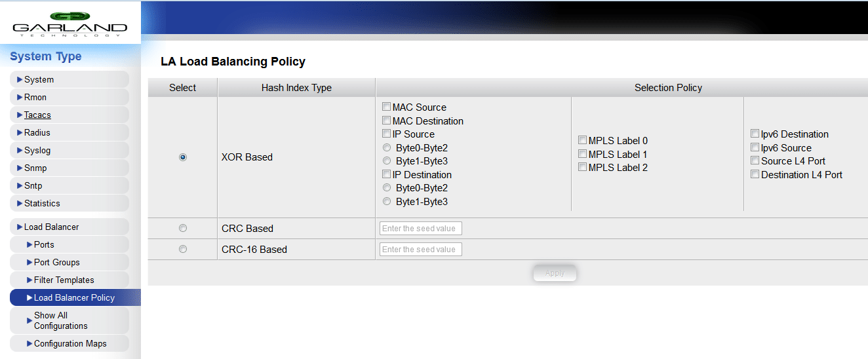Expand the Snmp arrow in sidebar
Viewport: 868px width, 359px height.
tap(20, 168)
